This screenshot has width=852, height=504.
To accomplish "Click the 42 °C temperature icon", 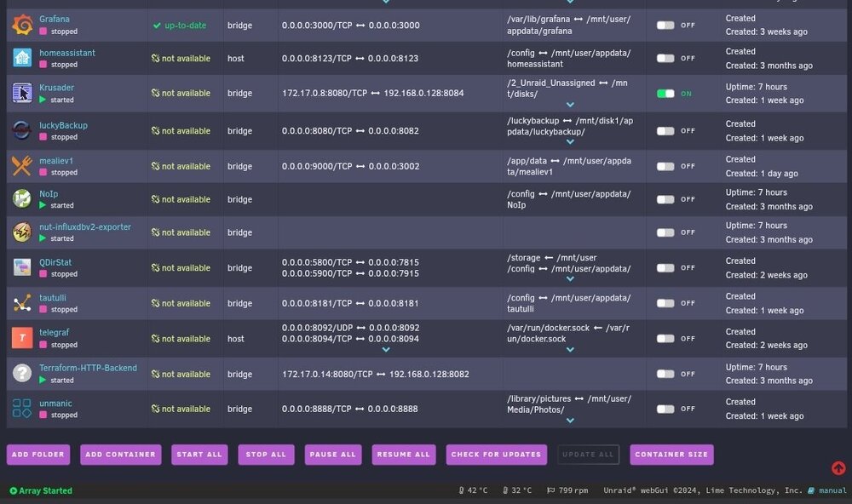I will tap(461, 490).
